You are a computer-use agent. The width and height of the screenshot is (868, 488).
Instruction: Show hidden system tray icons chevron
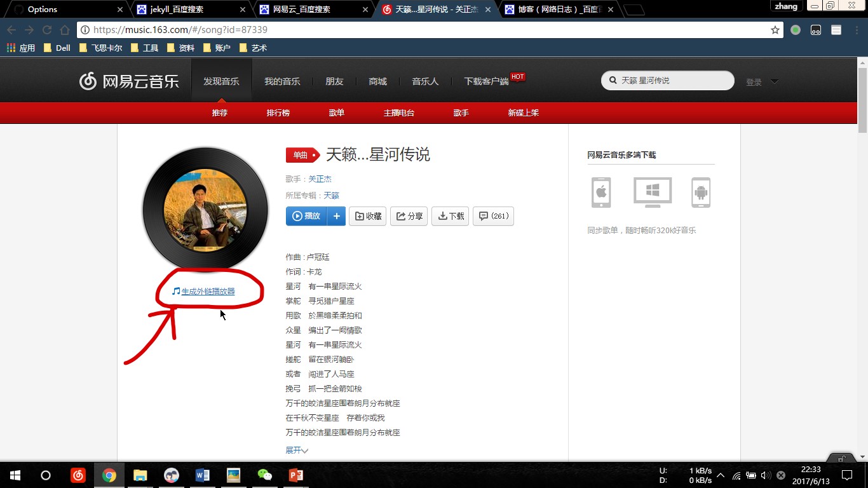click(721, 475)
